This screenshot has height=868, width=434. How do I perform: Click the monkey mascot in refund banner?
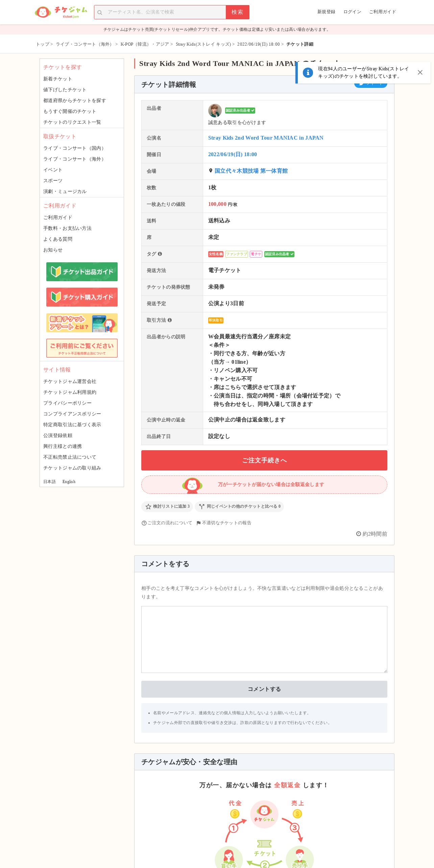(x=192, y=485)
